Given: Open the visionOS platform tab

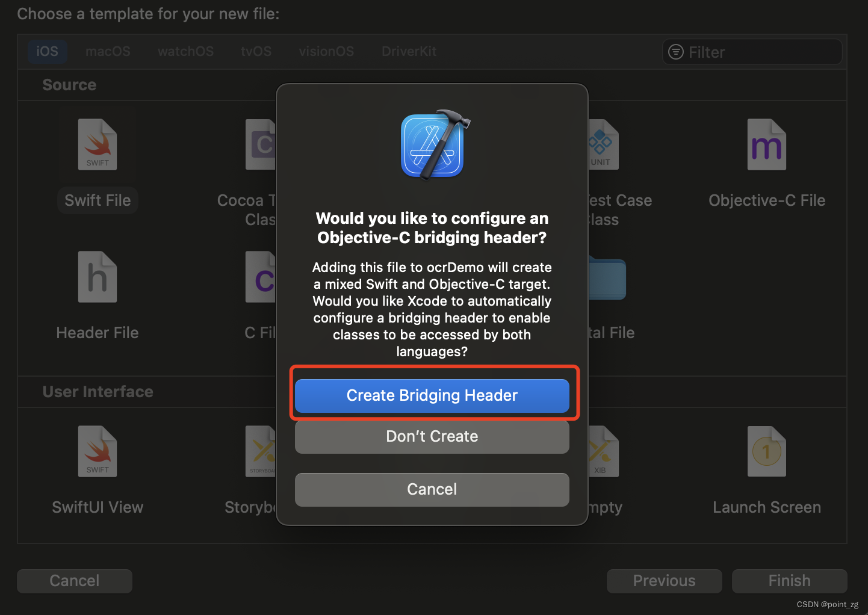Looking at the screenshot, I should pyautogui.click(x=326, y=51).
